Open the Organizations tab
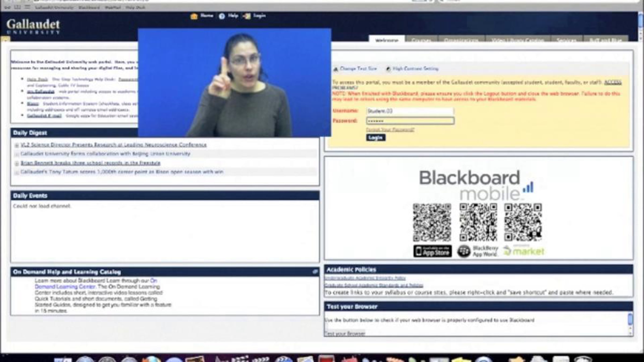The height and width of the screenshot is (362, 644). pyautogui.click(x=461, y=39)
